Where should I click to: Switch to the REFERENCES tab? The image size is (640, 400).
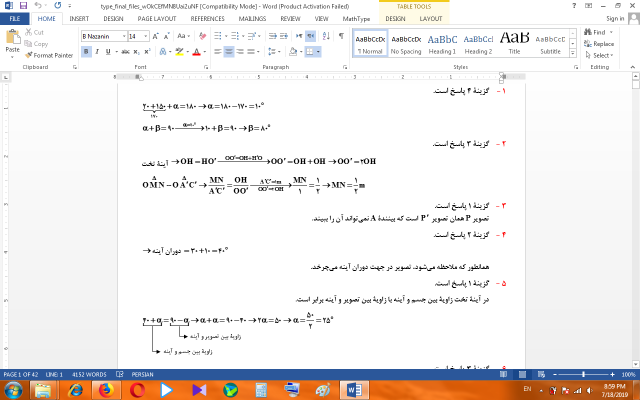click(x=207, y=19)
